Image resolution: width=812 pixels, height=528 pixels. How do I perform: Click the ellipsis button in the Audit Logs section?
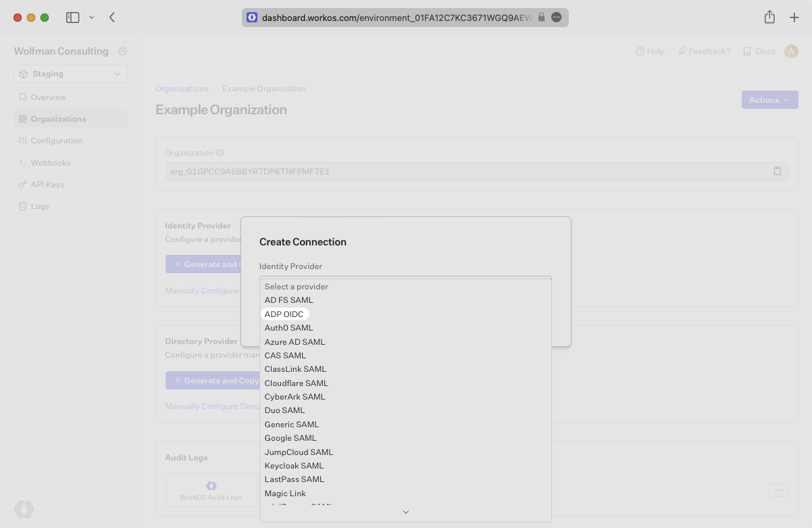click(x=778, y=490)
